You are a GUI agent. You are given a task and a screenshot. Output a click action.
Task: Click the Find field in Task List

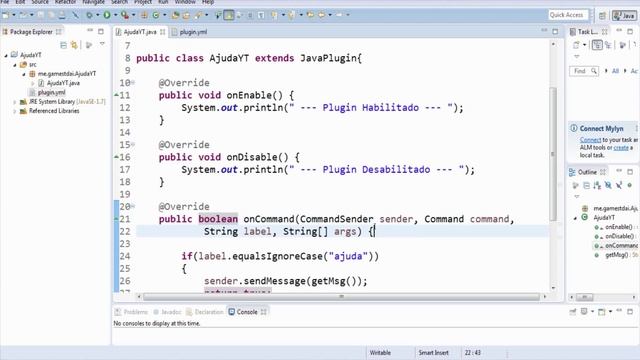(584, 71)
